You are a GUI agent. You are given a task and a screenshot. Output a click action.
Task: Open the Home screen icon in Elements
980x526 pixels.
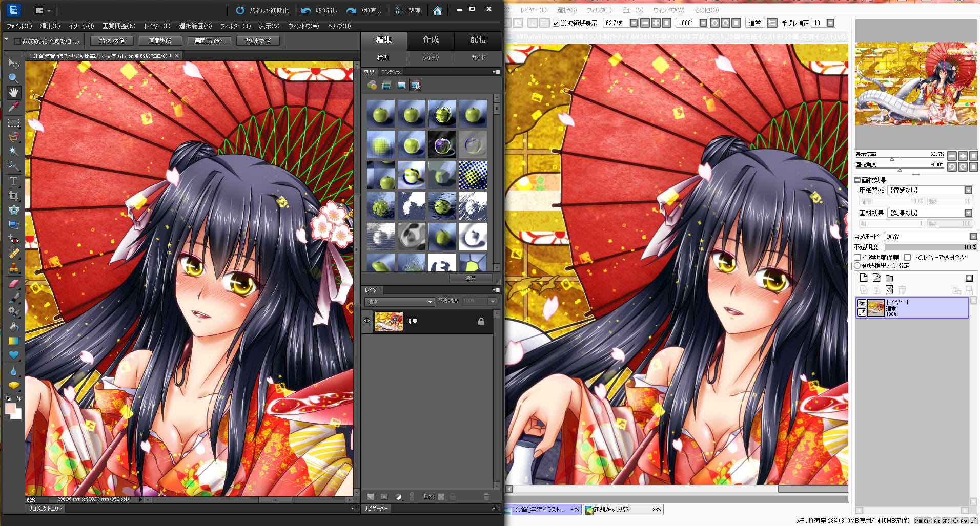pos(437,10)
